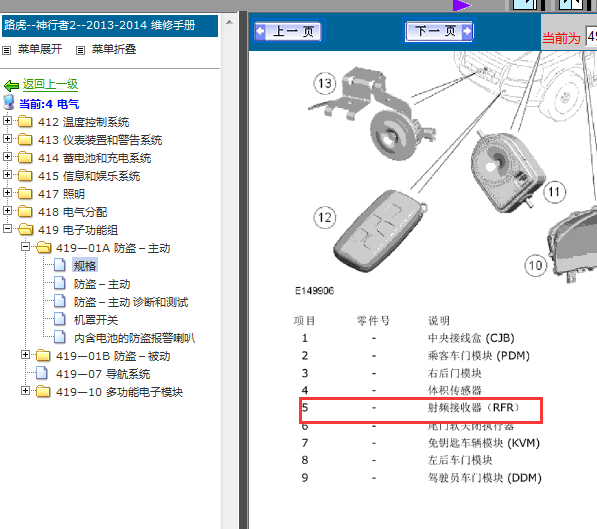Screen dimensions: 597x529
Task: Click table row 射频接收器 (RFR)
Action: [x=420, y=408]
